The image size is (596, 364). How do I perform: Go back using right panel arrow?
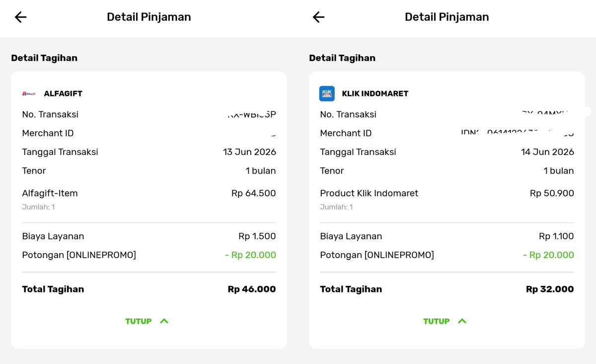click(318, 17)
